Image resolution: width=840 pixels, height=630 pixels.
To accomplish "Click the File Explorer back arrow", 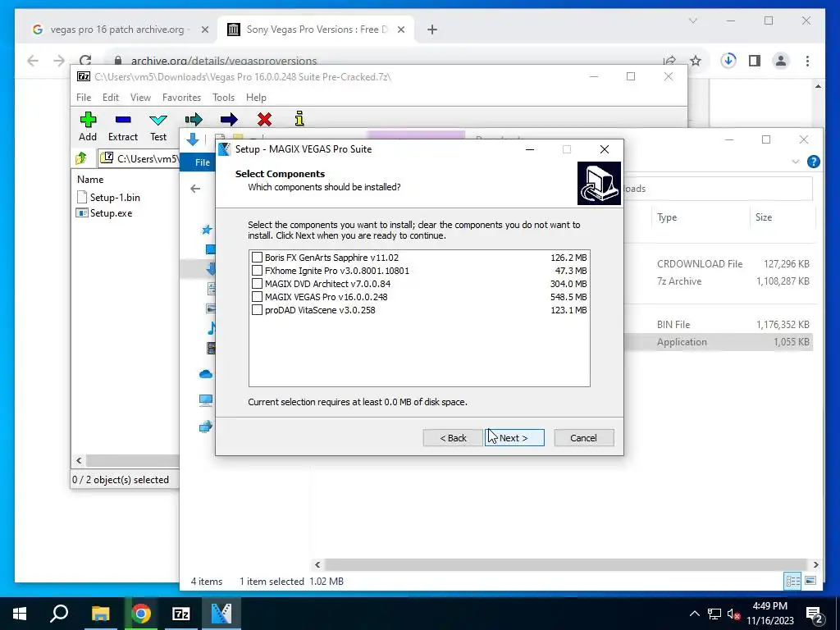I will point(195,189).
